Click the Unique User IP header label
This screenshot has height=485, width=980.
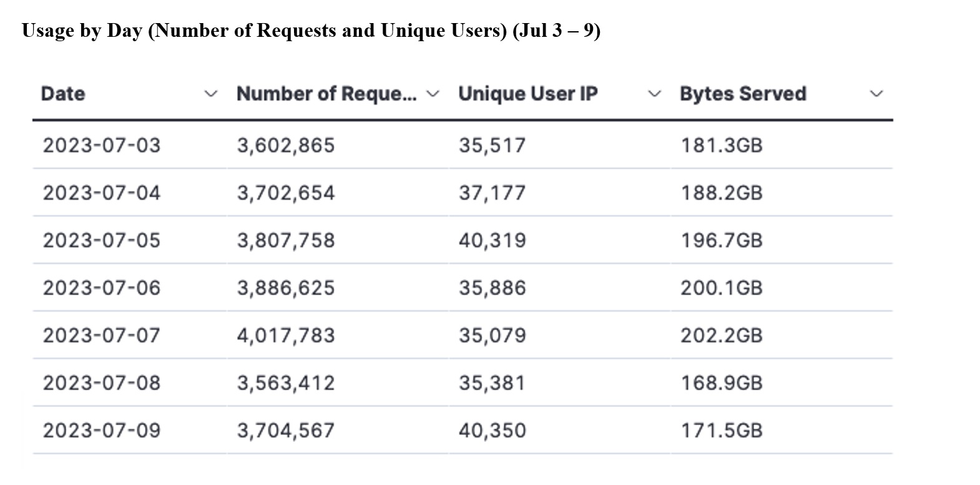tap(527, 94)
